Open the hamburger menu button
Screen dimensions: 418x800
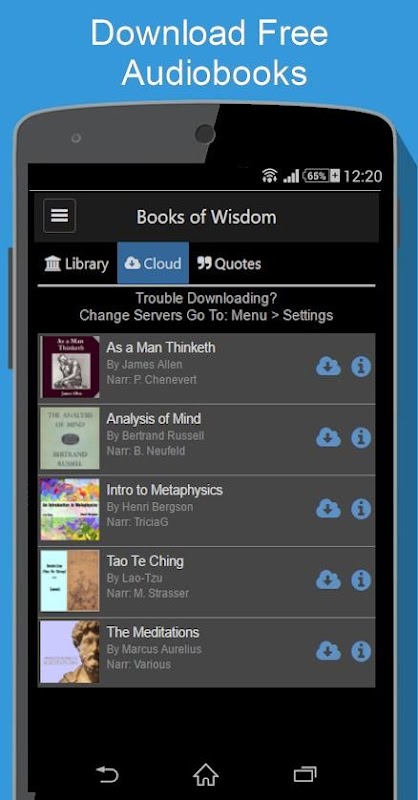click(60, 216)
